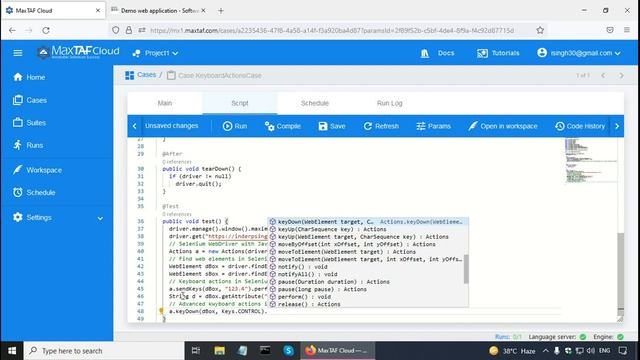The width and height of the screenshot is (640, 360).
Task: Open Params settings
Action: (x=433, y=126)
